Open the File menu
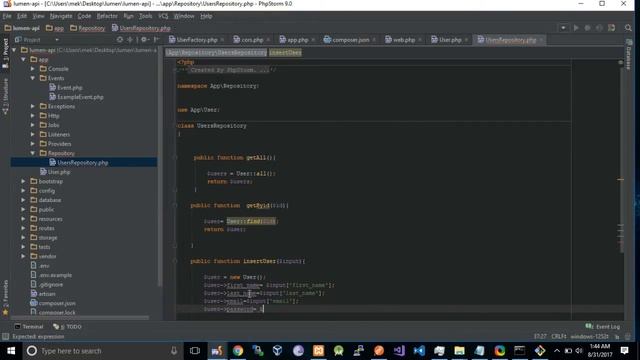The image size is (640, 360). (x=7, y=16)
